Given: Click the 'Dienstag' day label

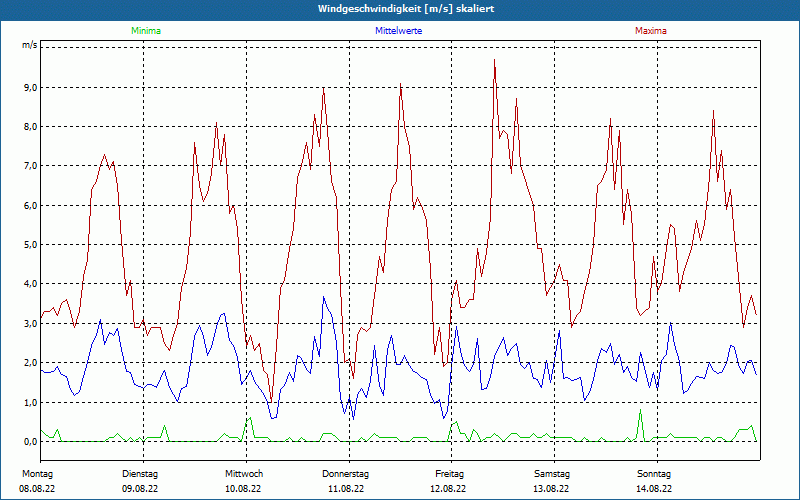Looking at the screenshot, I should (140, 474).
